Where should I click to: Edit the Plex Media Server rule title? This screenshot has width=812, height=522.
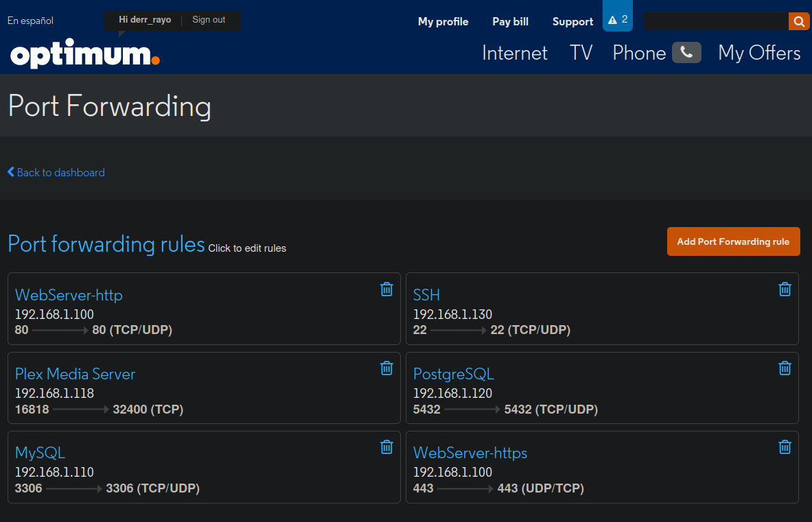(x=75, y=374)
